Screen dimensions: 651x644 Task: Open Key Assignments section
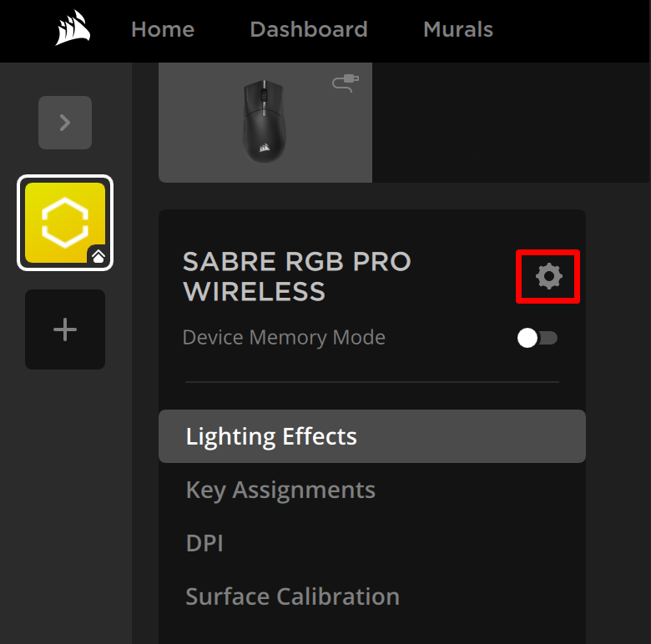tap(280, 490)
